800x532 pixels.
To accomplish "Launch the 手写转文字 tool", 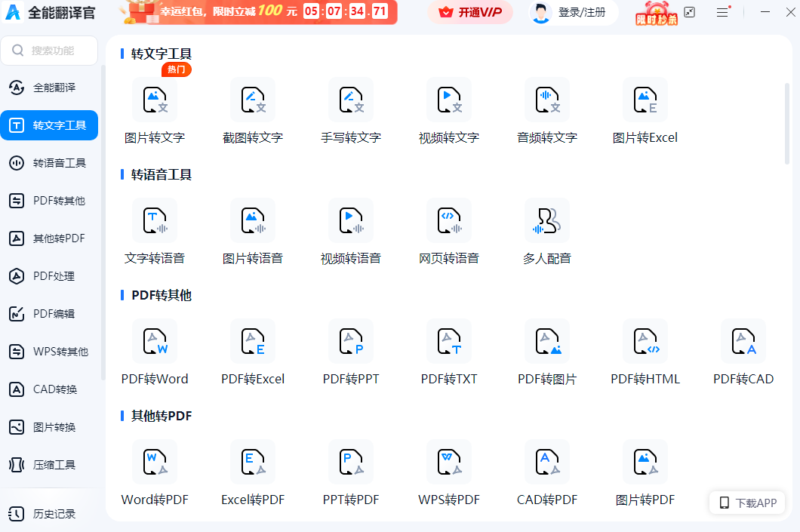I will click(351, 100).
